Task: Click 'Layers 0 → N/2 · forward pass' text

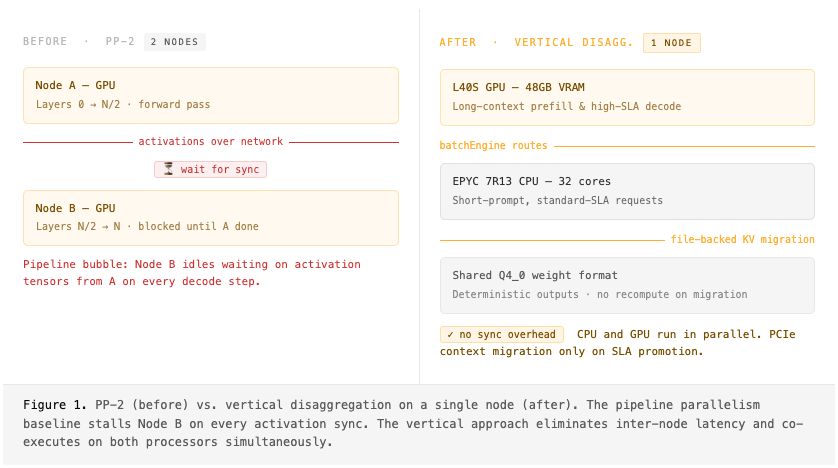Action: 123,104
